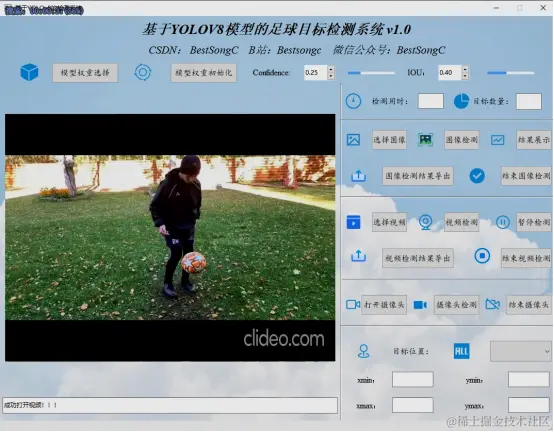This screenshot has width=554, height=432.
Task: Click the application title 基于YOLOV8模型的足球目标检测系统
Action: (276, 29)
